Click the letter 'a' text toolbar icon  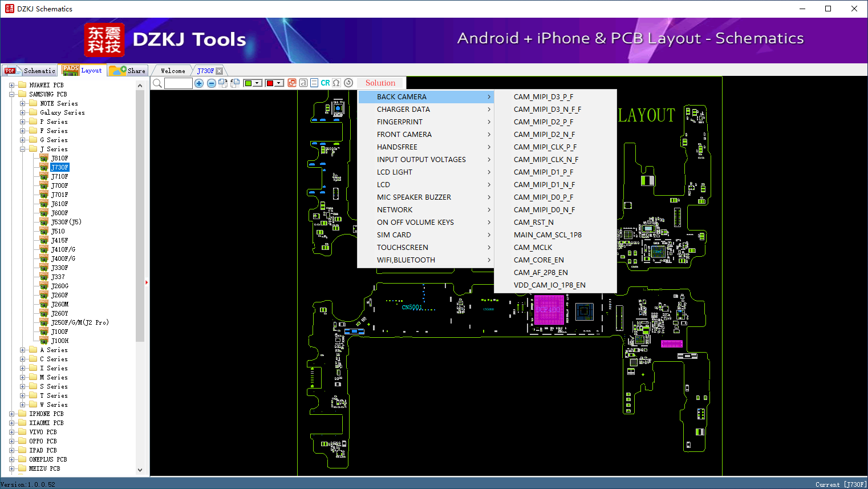[303, 83]
